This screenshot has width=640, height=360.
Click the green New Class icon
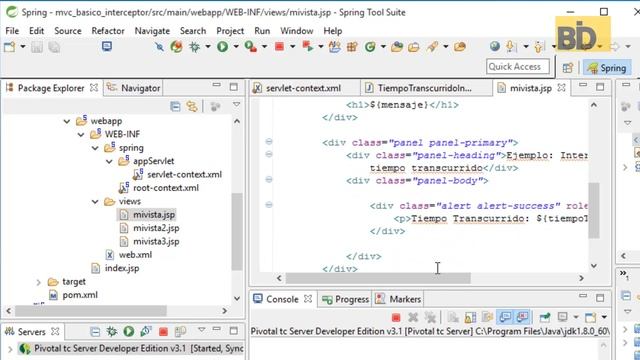click(x=370, y=47)
